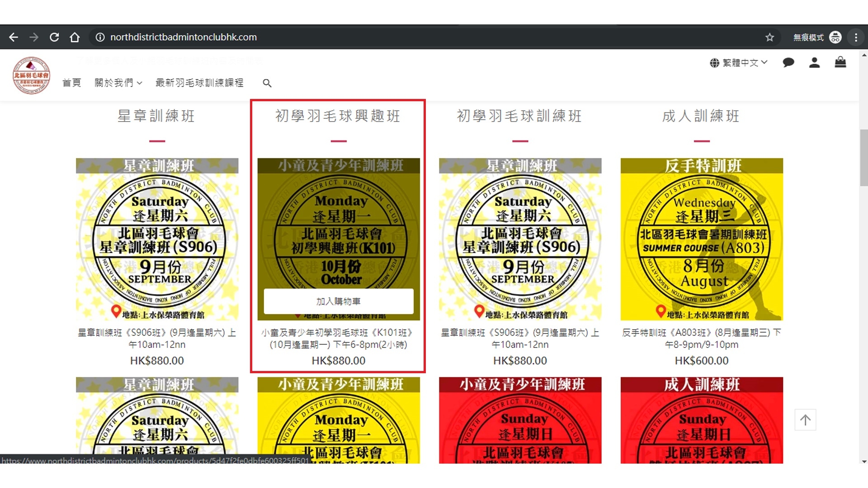Click the site search magnifier icon
Image resolution: width=868 pixels, height=488 pixels.
[267, 83]
